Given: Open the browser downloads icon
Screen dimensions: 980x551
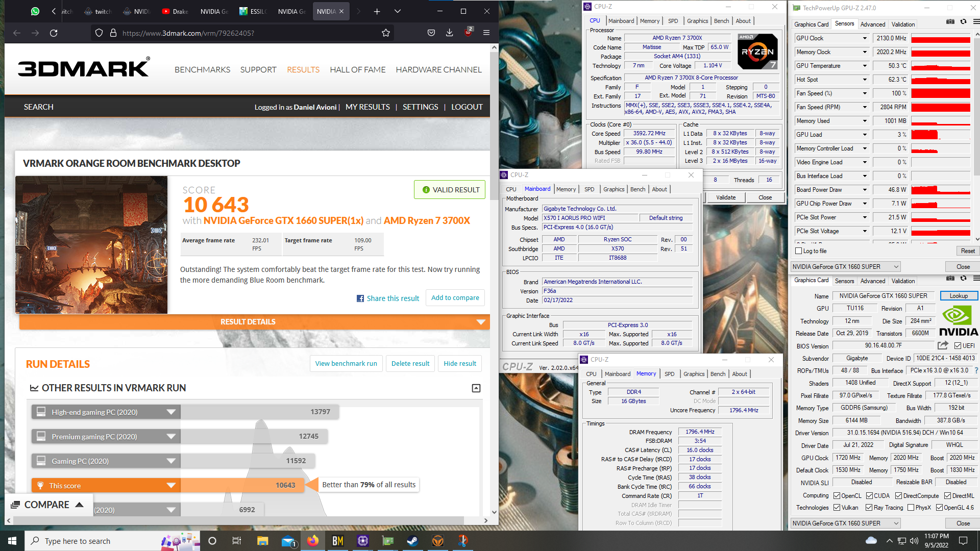Looking at the screenshot, I should [x=449, y=33].
